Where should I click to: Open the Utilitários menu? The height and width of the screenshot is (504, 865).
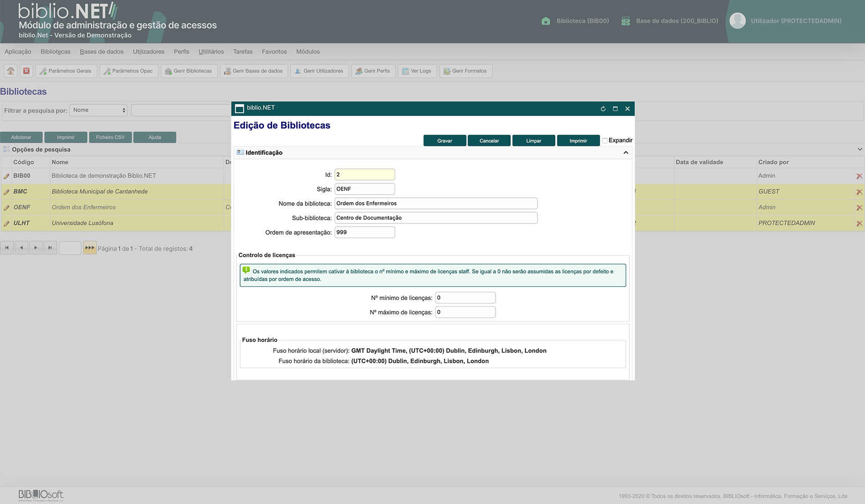[x=211, y=51]
